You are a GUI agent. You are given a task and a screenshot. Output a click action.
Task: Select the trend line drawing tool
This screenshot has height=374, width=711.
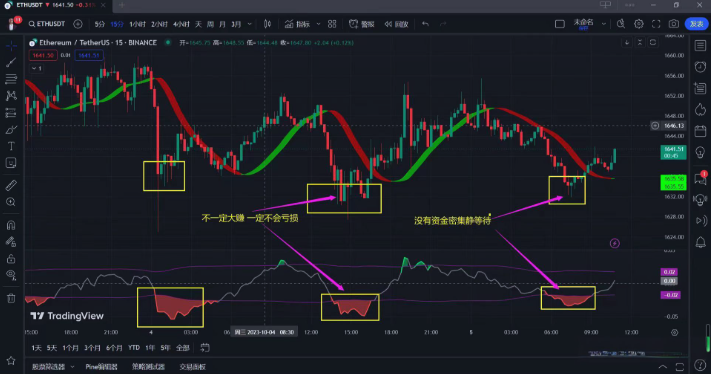[x=11, y=62]
